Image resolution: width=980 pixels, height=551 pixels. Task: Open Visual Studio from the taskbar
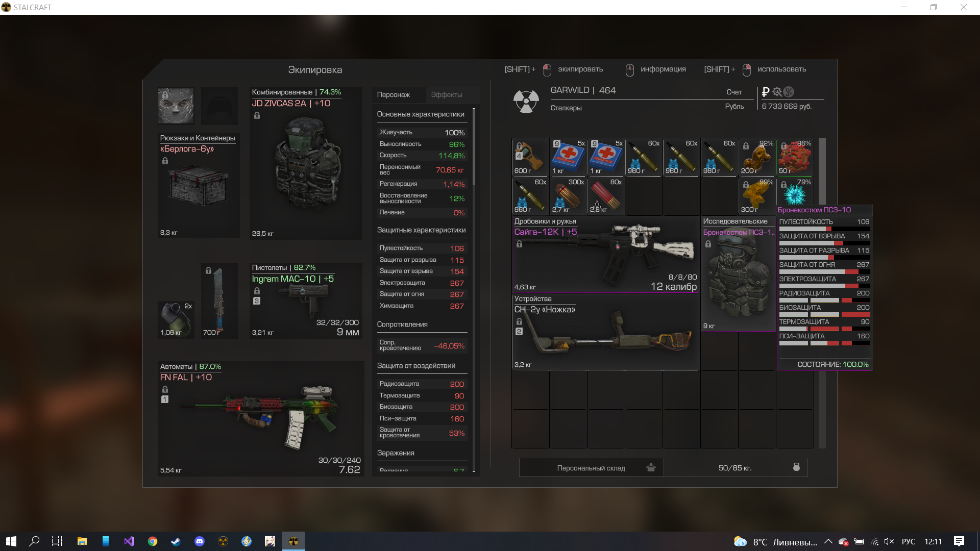point(129,541)
